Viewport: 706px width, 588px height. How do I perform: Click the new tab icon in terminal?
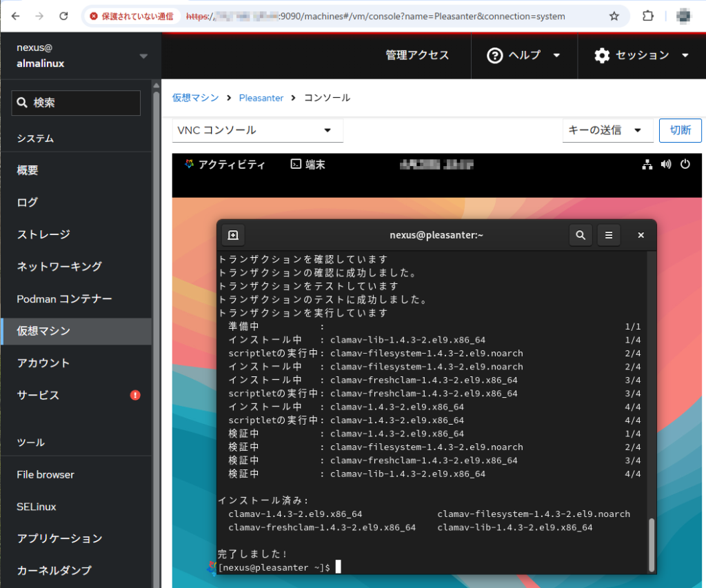[233, 235]
